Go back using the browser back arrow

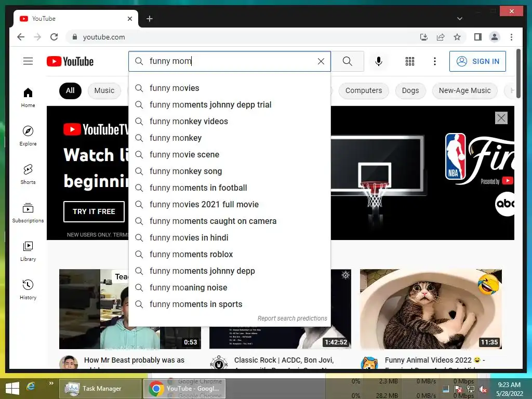21,37
